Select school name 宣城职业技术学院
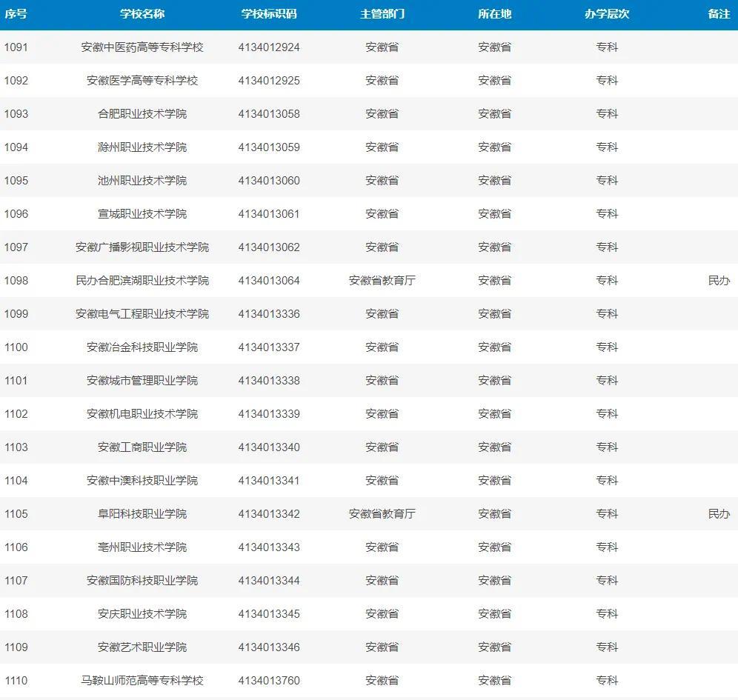 [142, 214]
